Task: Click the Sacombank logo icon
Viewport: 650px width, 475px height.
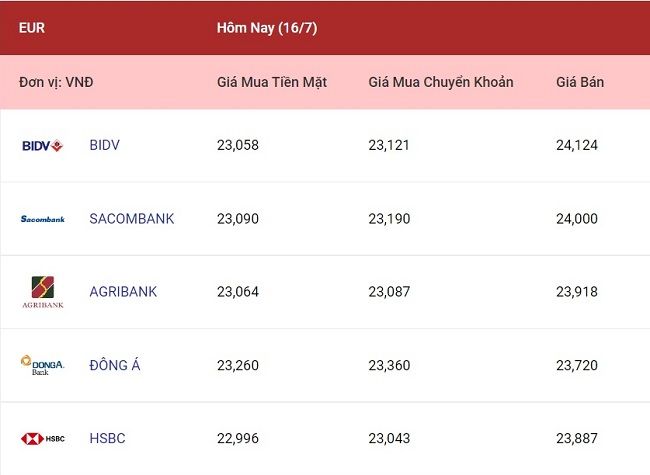Action: click(x=43, y=219)
